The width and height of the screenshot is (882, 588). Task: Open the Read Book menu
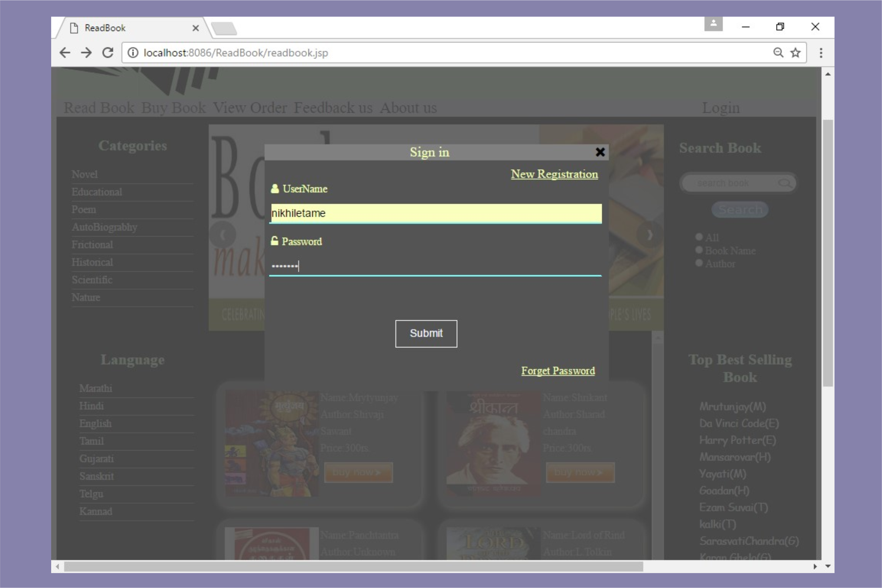pyautogui.click(x=99, y=108)
